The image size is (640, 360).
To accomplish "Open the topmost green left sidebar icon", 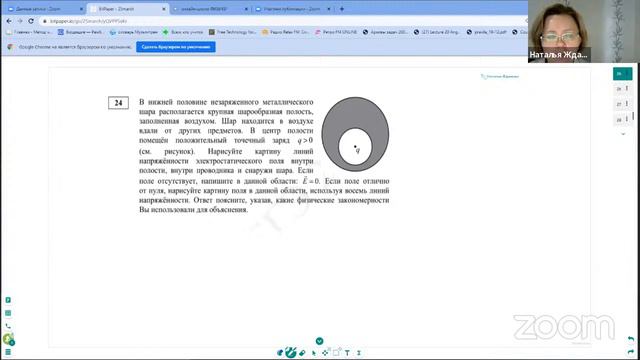I will 8,300.
